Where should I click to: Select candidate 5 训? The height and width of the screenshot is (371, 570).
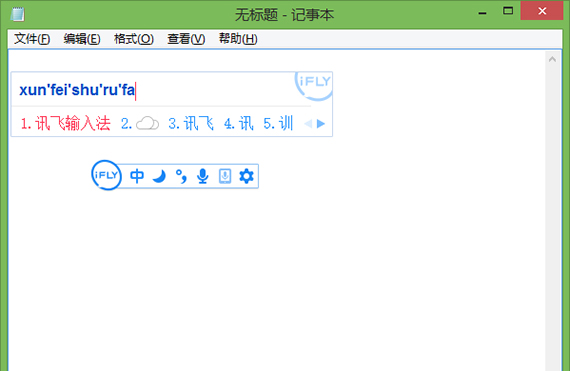278,124
